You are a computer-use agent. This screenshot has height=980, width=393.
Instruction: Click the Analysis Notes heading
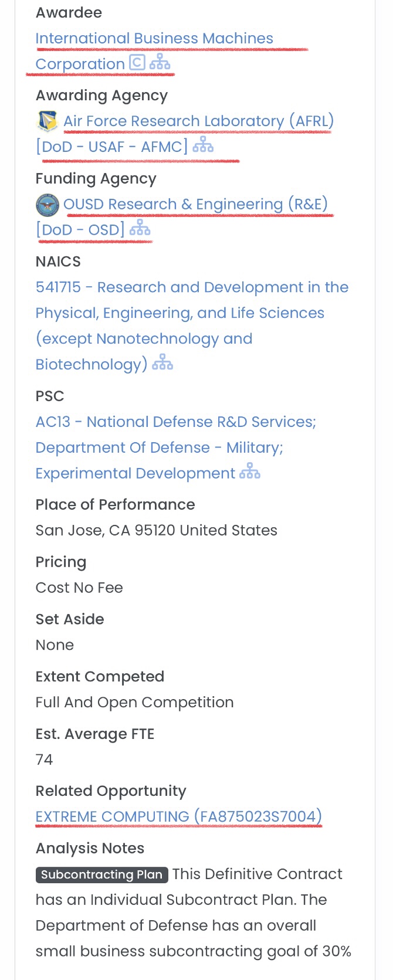pos(90,849)
